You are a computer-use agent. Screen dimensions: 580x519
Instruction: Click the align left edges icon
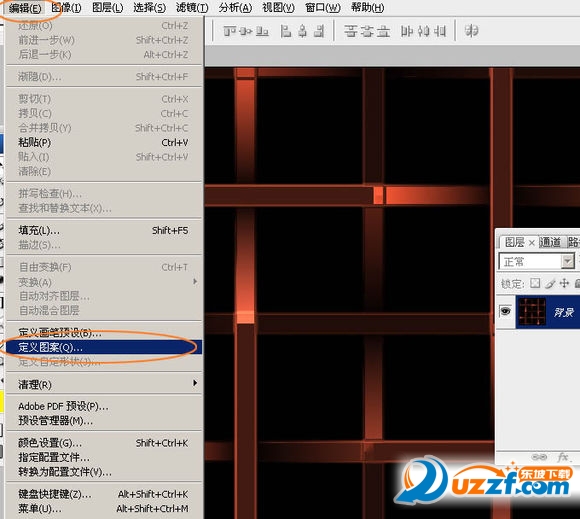click(286, 31)
